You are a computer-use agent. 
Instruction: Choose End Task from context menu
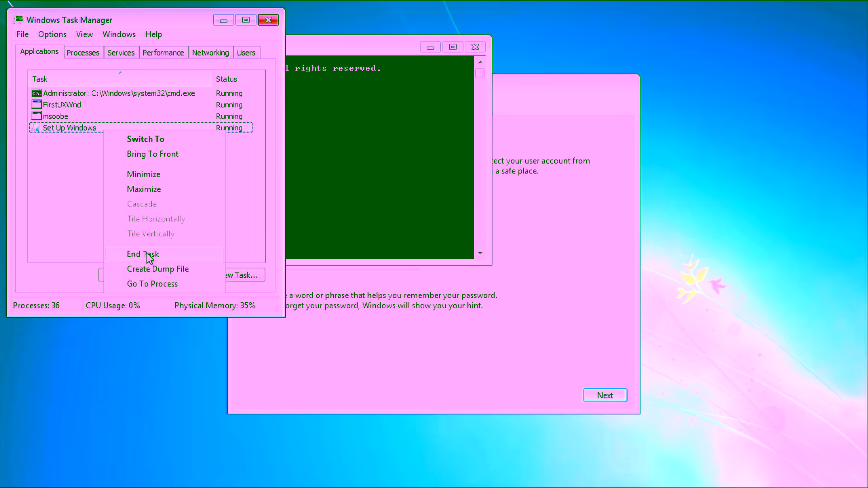tap(143, 254)
